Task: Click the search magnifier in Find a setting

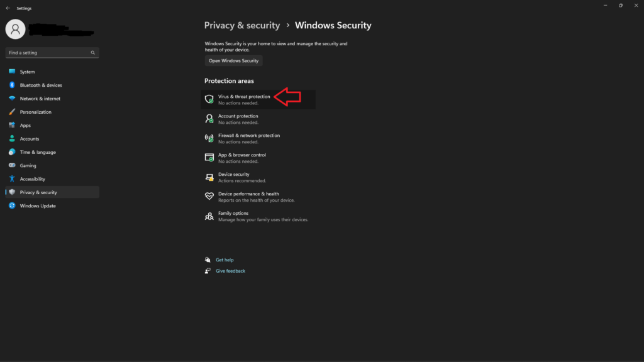Action: 93,53
